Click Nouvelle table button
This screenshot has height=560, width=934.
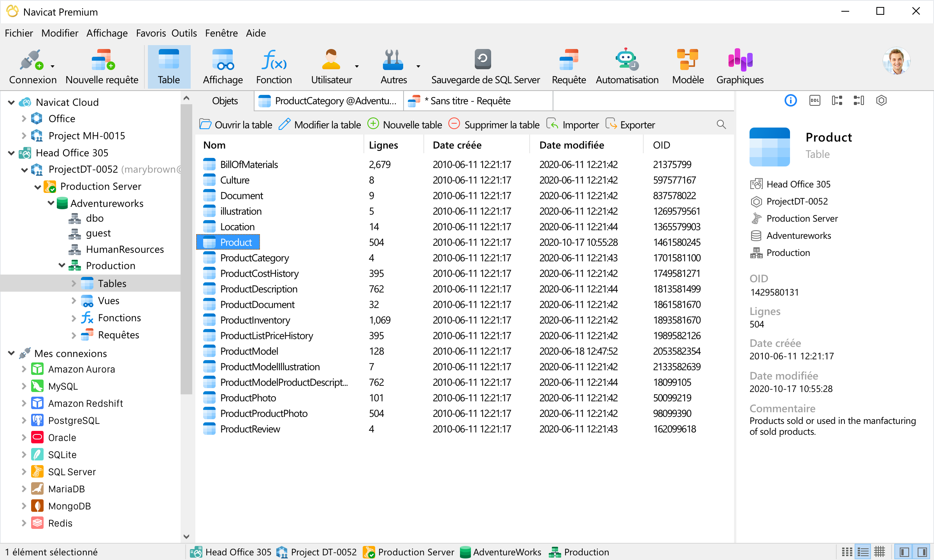tap(405, 125)
